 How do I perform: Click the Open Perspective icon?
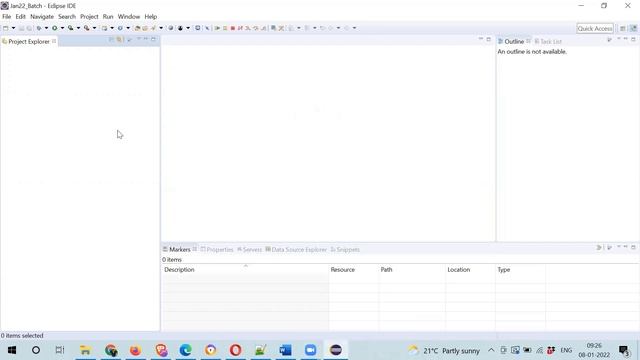pyautogui.click(x=622, y=29)
